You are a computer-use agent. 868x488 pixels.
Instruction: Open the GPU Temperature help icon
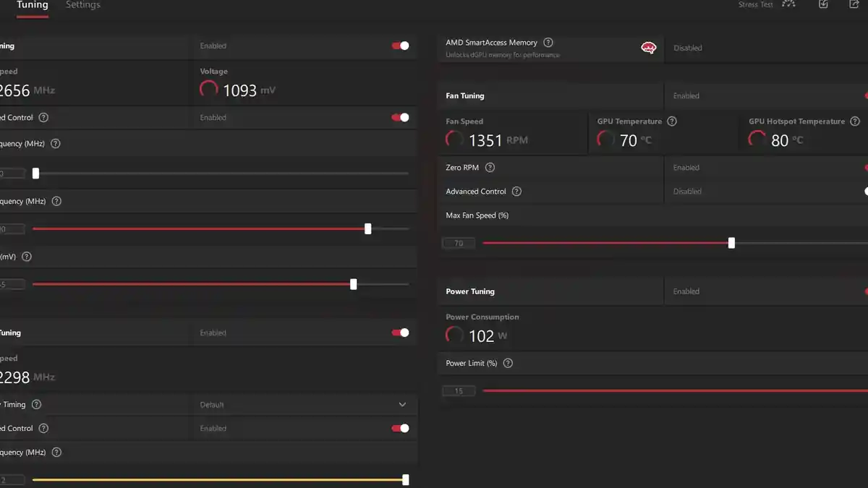[672, 121]
